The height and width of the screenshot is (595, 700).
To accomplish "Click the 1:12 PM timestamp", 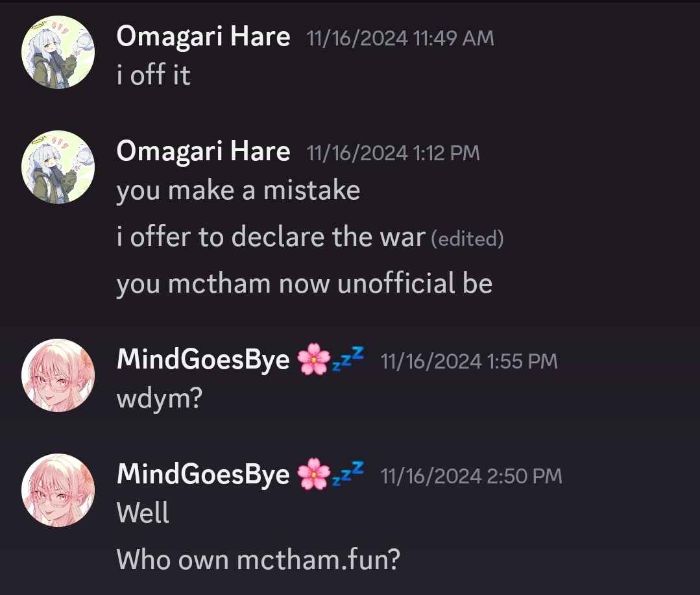I will pyautogui.click(x=392, y=153).
